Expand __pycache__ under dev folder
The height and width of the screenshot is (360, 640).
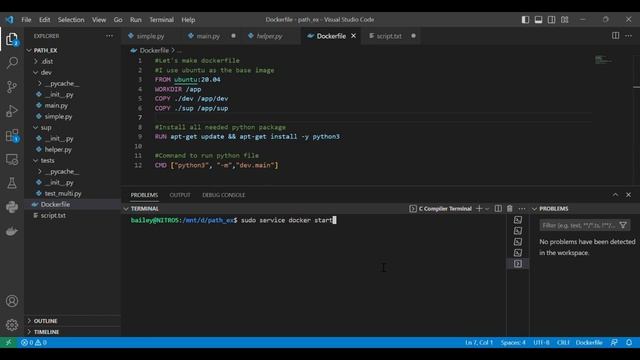click(x=40, y=83)
